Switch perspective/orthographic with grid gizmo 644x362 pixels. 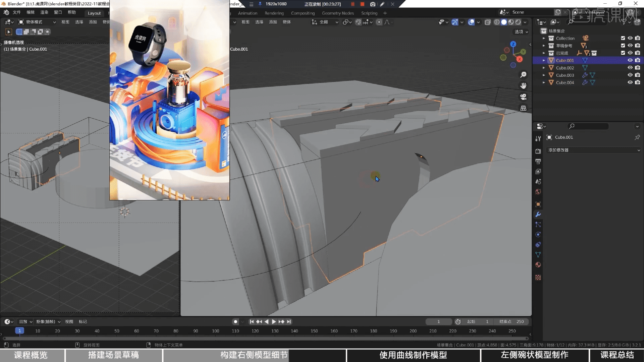pos(523,108)
